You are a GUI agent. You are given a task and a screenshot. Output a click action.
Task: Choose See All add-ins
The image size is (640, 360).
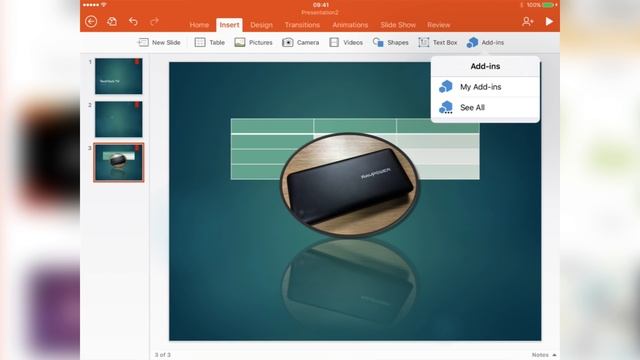click(x=485, y=108)
